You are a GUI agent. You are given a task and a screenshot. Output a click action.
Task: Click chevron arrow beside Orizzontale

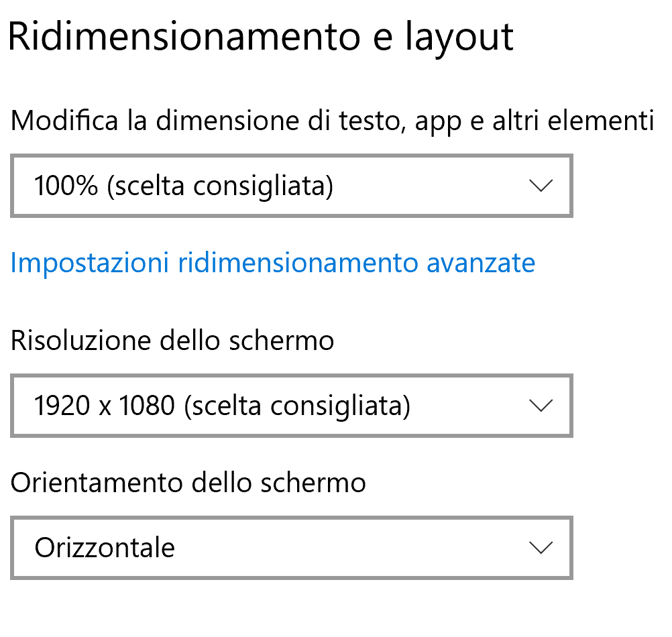pyautogui.click(x=540, y=548)
